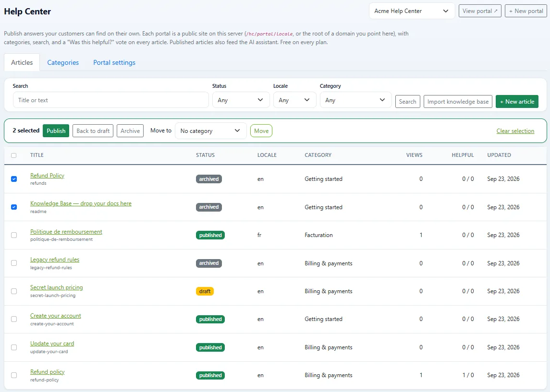550x392 pixels.
Task: Click the Facturation category cell
Action: [318, 235]
